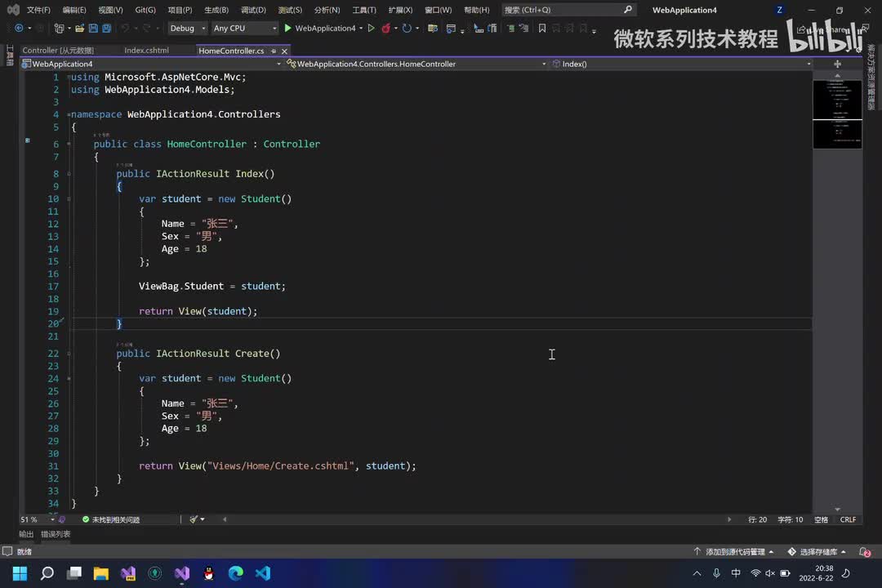Click the CRLF line ending indicator

click(x=848, y=519)
